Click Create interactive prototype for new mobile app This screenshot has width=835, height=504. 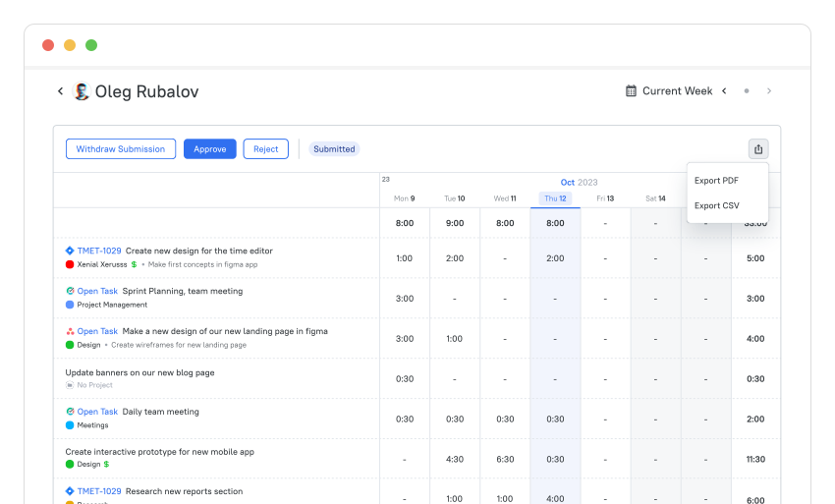(160, 452)
